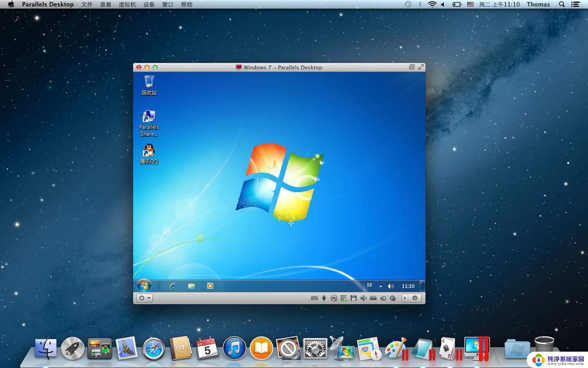
Task: Open Launchpad rocket in the Dock
Action: pyautogui.click(x=73, y=348)
